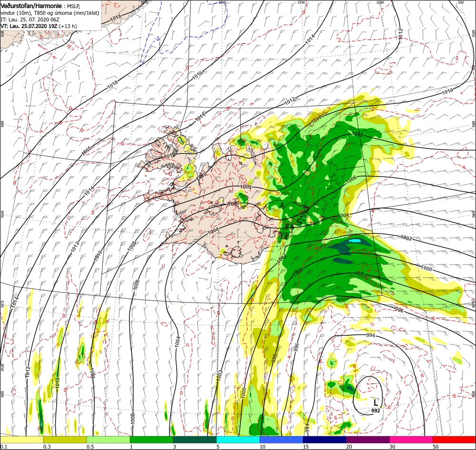Click the legend value label '20'
Image resolution: width=476 pixels, height=450 pixels.
point(349,446)
